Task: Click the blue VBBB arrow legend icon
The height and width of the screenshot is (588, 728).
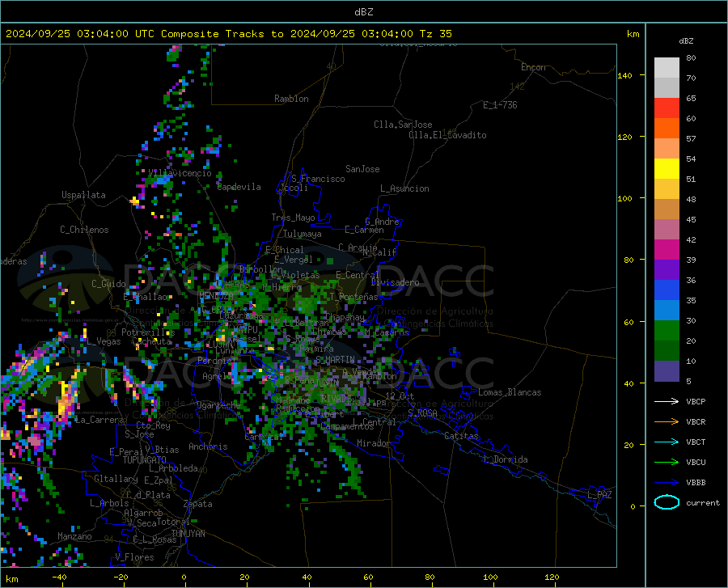Action: coord(667,483)
